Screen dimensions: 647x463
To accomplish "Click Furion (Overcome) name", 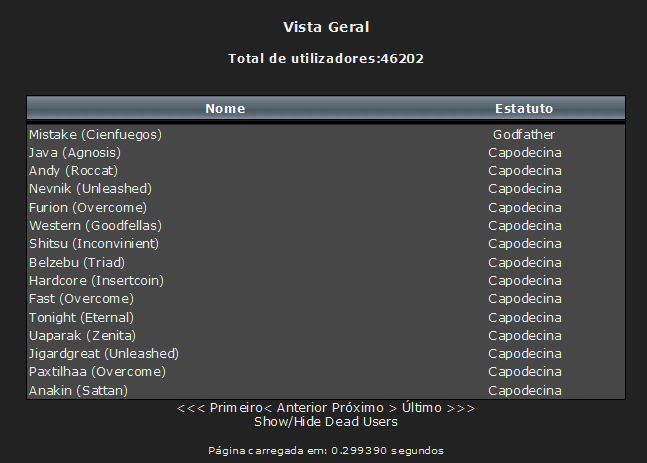I will coord(88,207).
